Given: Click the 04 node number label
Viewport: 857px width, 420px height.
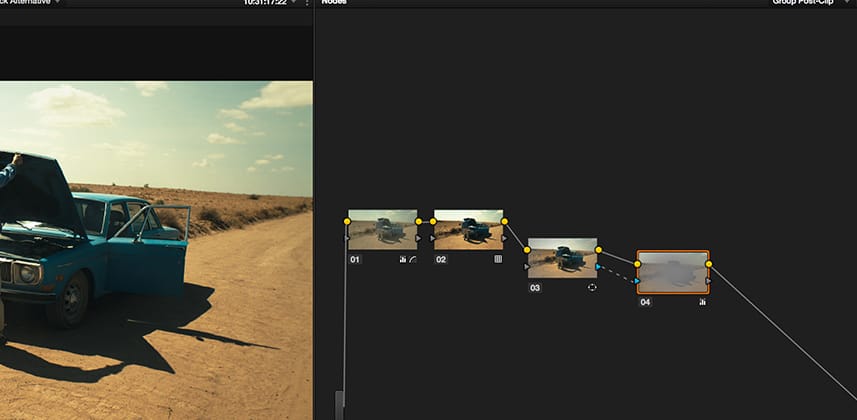Looking at the screenshot, I should (645, 302).
